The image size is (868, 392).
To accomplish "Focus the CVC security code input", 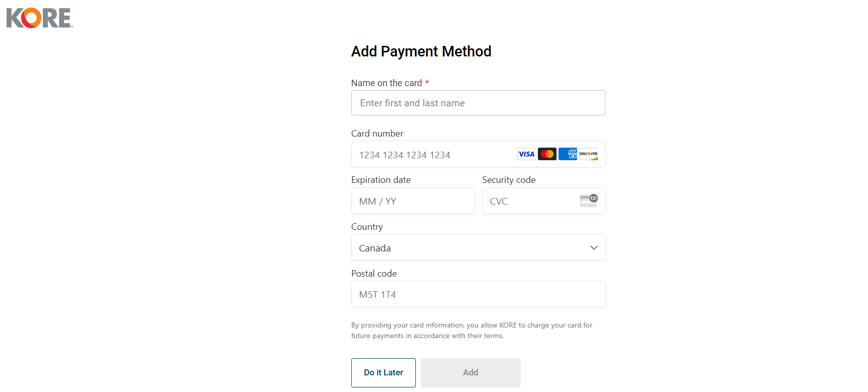I will 529,201.
